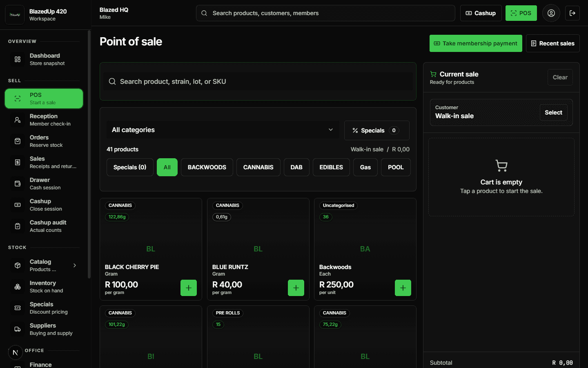
Task: Toggle the Specials percent filter button
Action: pyautogui.click(x=376, y=130)
